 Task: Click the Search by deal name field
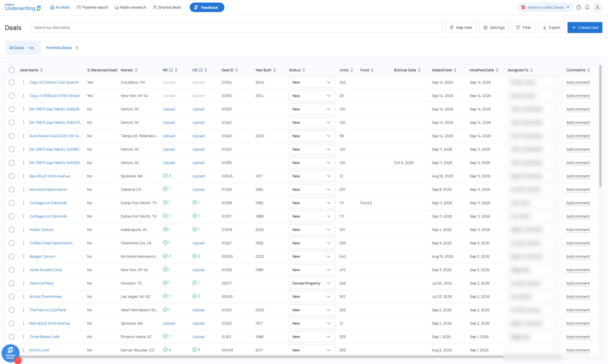[x=236, y=27]
